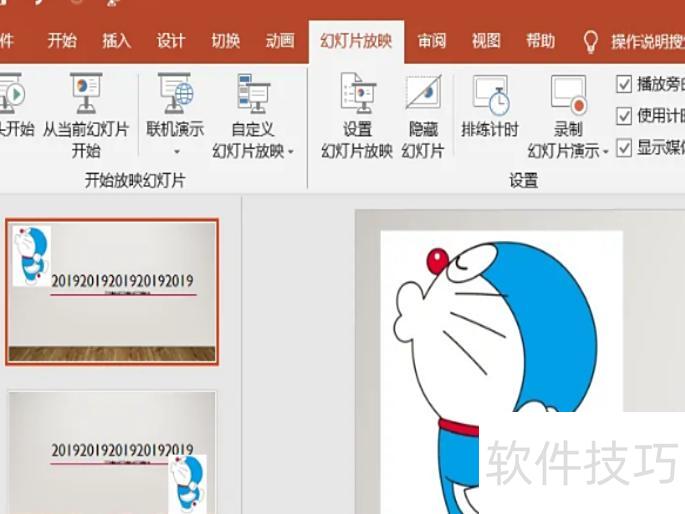Click the 从当前幻灯片开始 label
This screenshot has height=514, width=685.
(86, 140)
